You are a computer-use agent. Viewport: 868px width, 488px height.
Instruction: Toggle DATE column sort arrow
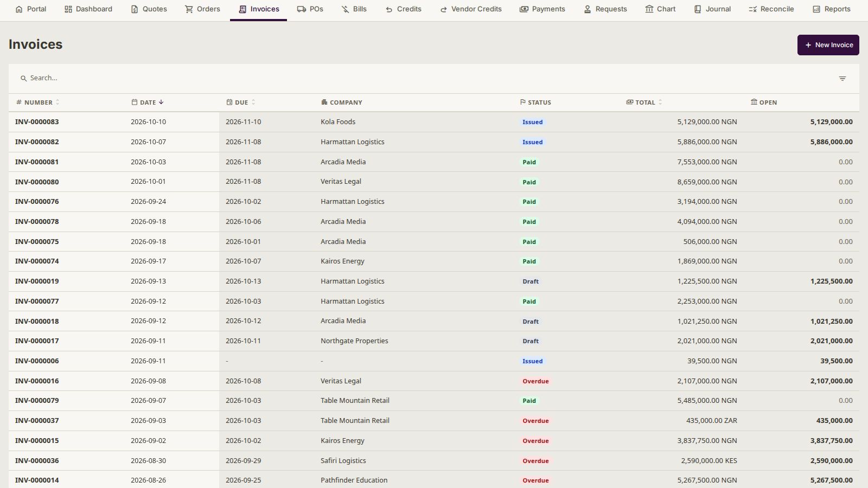161,102
